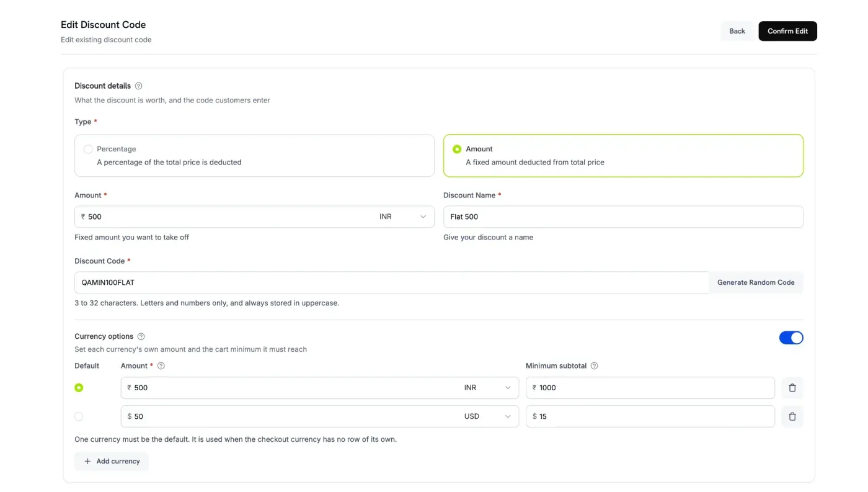Open the USD currency dropdown
The height and width of the screenshot is (492, 868).
[487, 416]
